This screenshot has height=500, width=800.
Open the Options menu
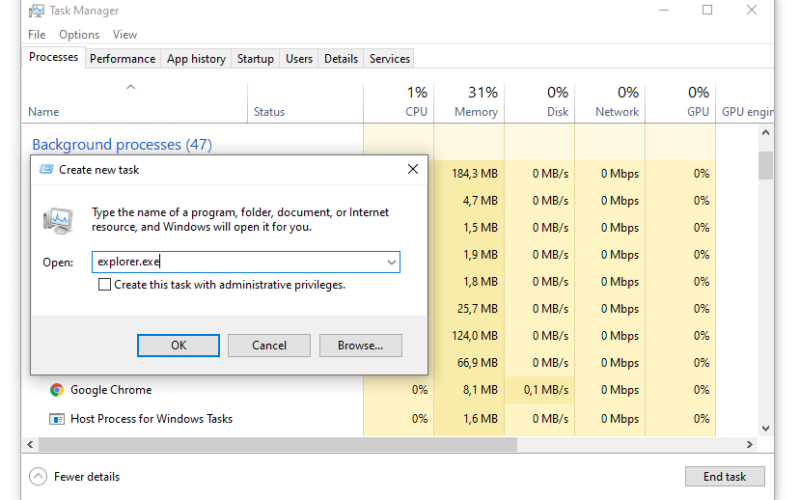coord(79,35)
